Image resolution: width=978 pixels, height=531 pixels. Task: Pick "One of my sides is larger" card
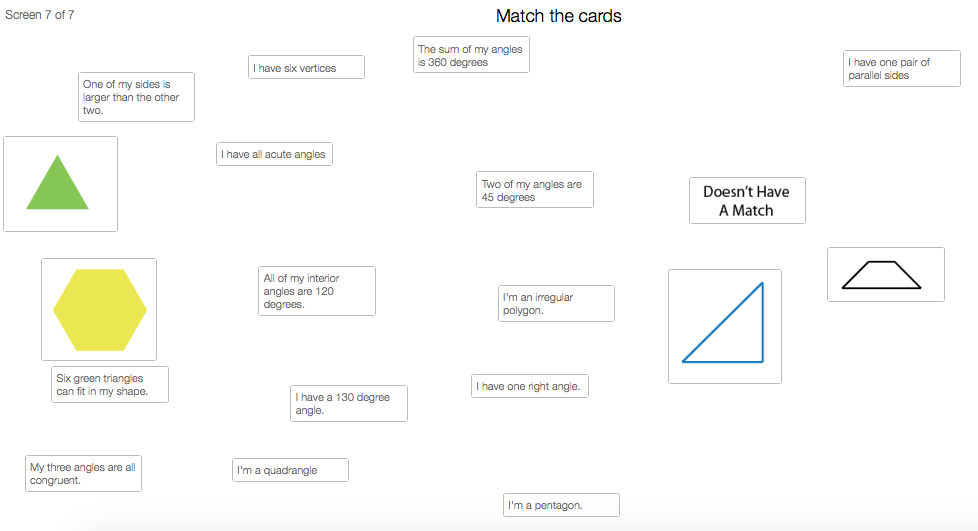(136, 97)
